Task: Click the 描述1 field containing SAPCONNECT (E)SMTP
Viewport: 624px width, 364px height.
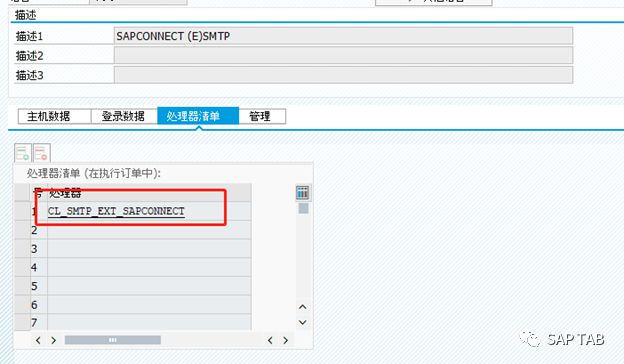Action: 343,36
